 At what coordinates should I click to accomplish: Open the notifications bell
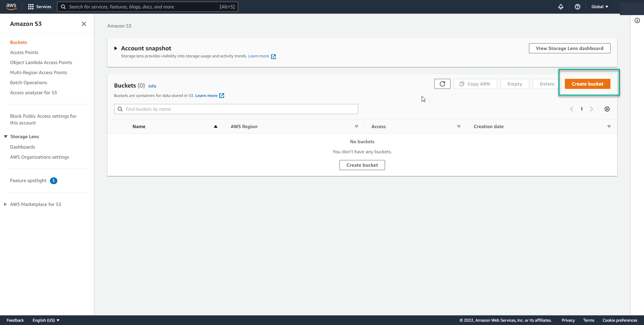[x=560, y=7]
